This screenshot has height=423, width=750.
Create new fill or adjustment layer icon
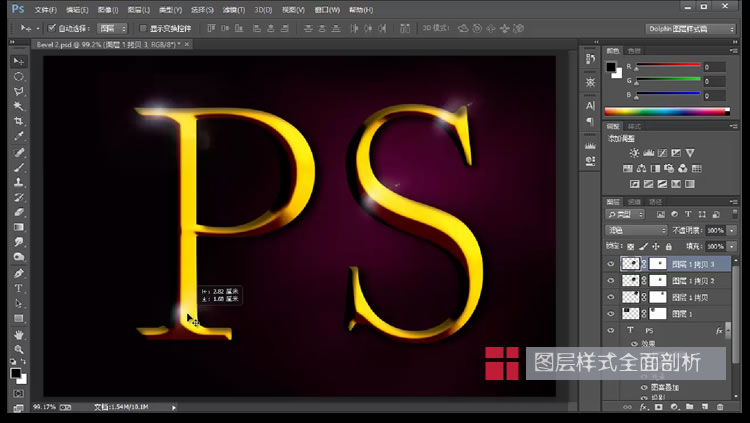point(674,407)
